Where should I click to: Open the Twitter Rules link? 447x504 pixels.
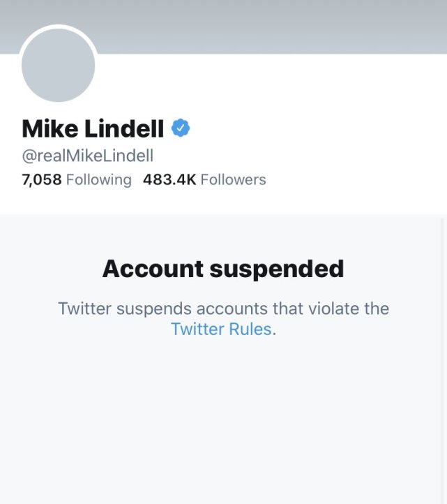[222, 329]
